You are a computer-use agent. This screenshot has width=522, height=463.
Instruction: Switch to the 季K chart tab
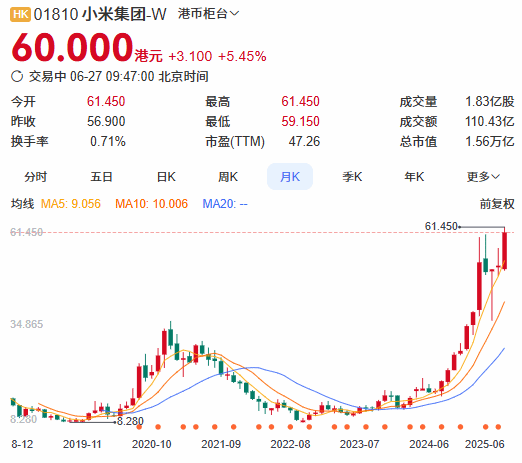coord(352,177)
